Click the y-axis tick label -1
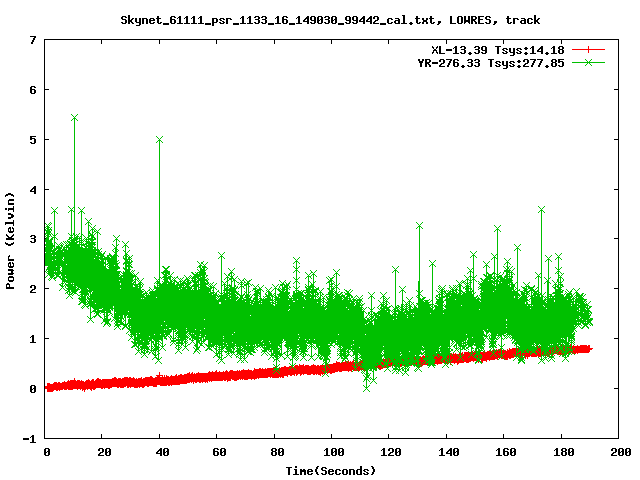Image resolution: width=640 pixels, height=480 pixels. point(31,438)
